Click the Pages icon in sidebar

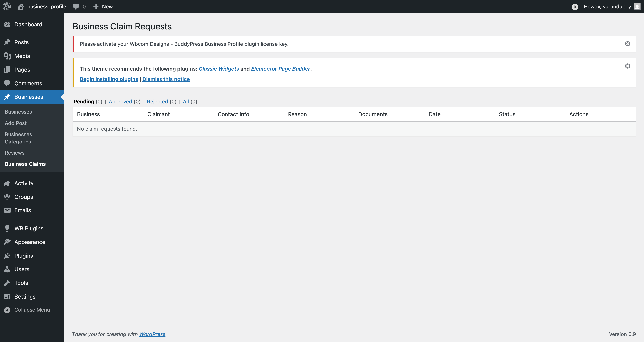[7, 69]
